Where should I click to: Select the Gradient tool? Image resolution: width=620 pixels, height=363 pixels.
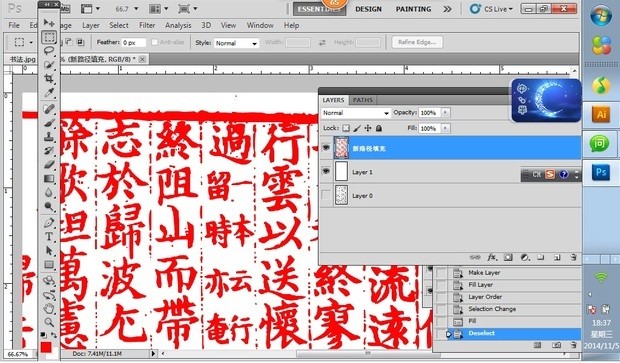coord(49,179)
